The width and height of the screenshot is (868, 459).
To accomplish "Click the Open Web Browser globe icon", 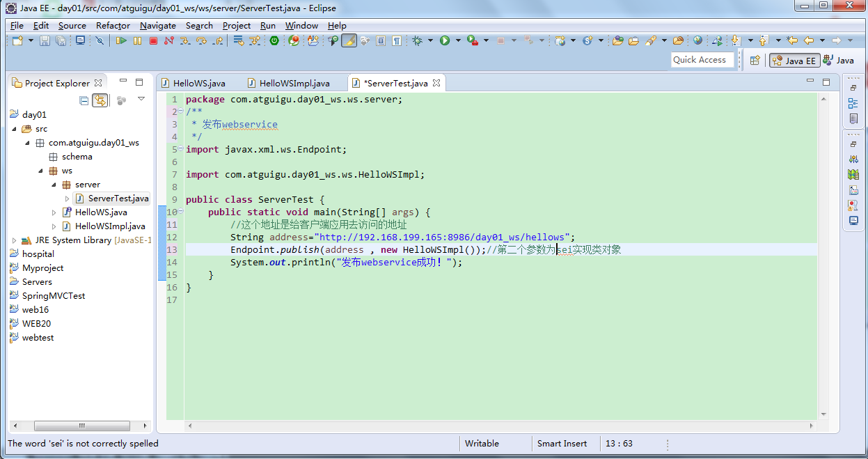I will pos(697,40).
